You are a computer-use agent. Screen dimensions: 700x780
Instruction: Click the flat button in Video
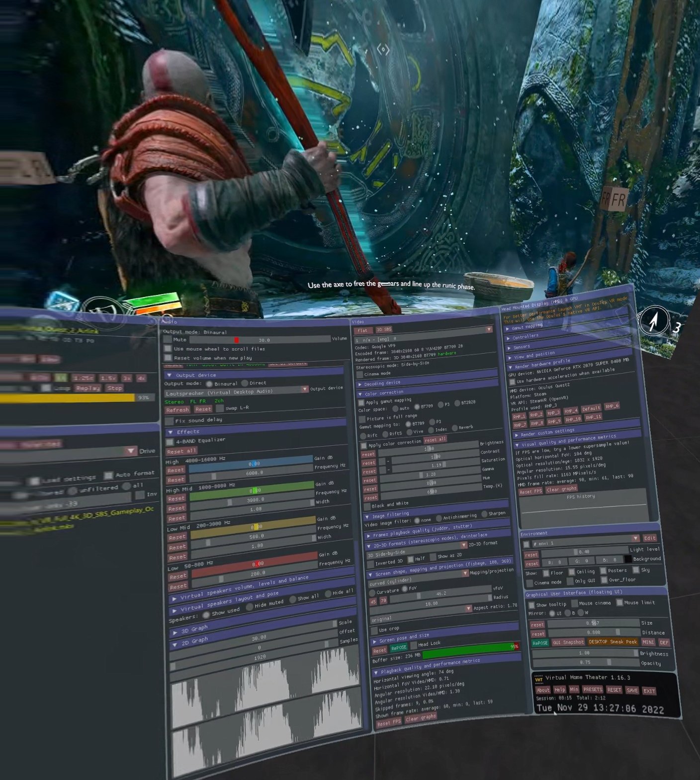click(x=362, y=330)
